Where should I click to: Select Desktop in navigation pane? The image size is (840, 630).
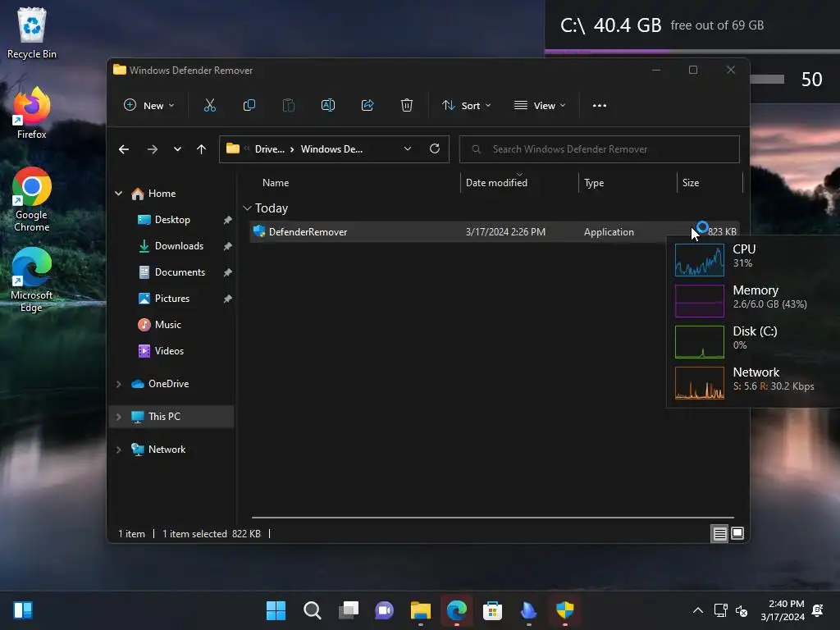point(172,220)
